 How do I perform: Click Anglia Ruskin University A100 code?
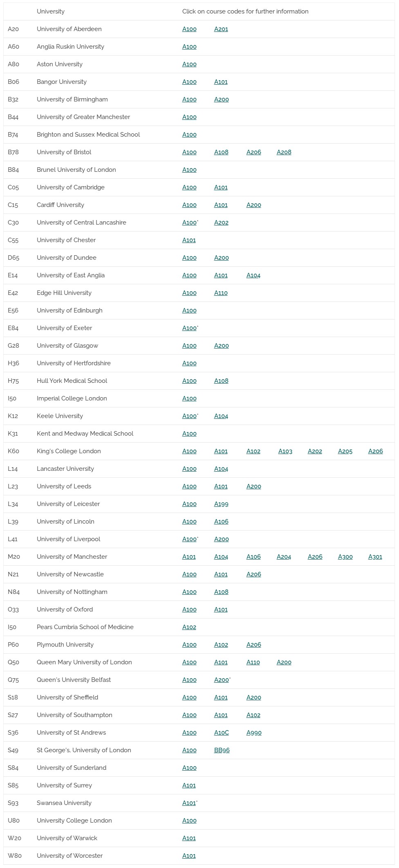point(189,47)
